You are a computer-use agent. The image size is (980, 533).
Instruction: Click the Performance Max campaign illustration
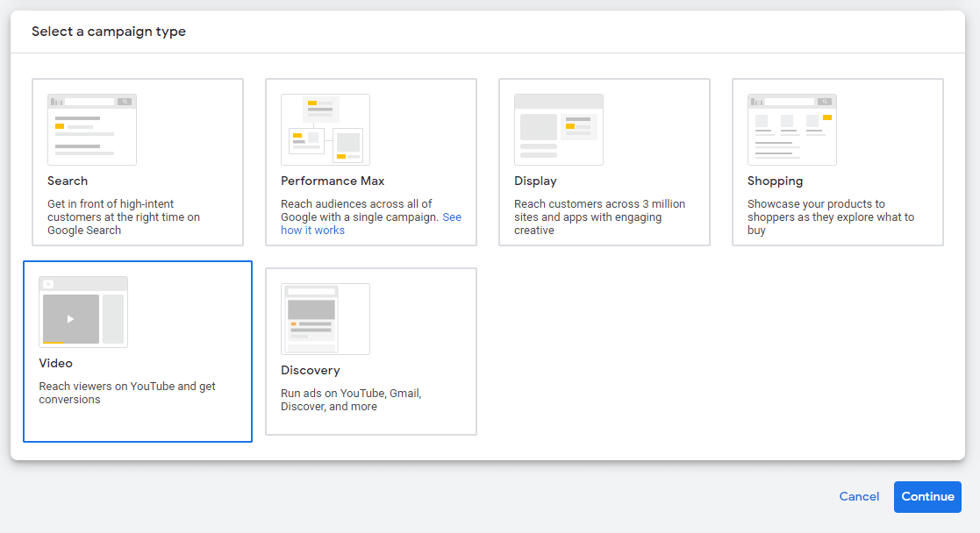[325, 130]
